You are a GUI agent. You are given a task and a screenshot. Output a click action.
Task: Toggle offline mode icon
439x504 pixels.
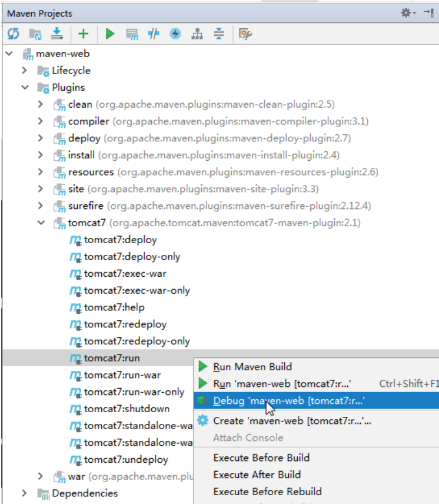tap(154, 34)
